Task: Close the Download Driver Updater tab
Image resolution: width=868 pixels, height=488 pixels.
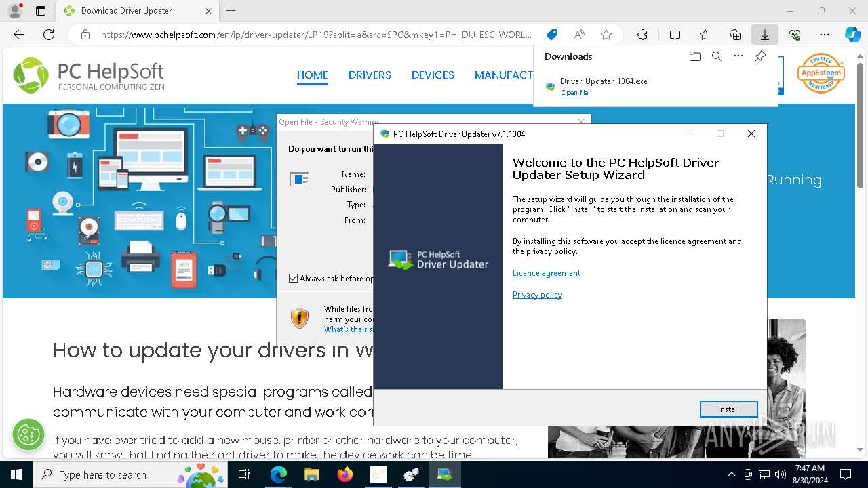Action: point(208,11)
